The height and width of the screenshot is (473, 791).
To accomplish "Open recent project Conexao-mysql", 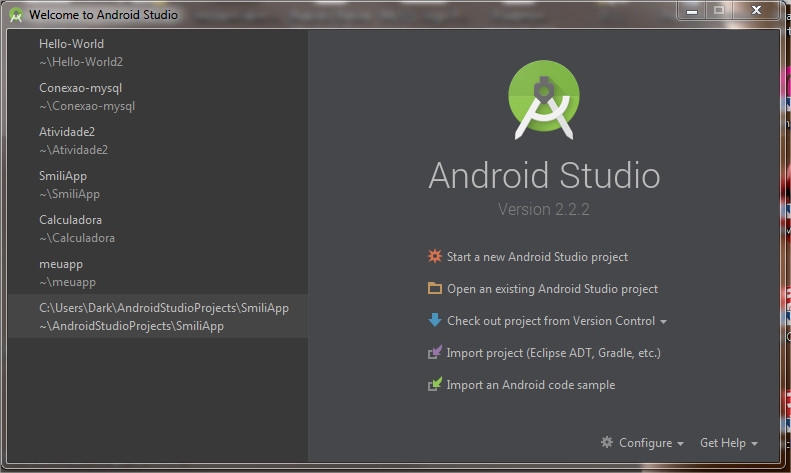I will (158, 96).
